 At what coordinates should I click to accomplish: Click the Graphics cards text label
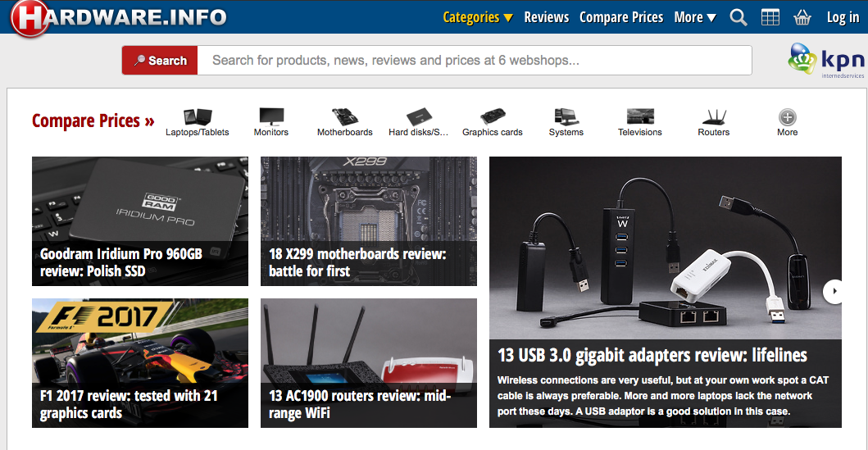click(x=492, y=132)
